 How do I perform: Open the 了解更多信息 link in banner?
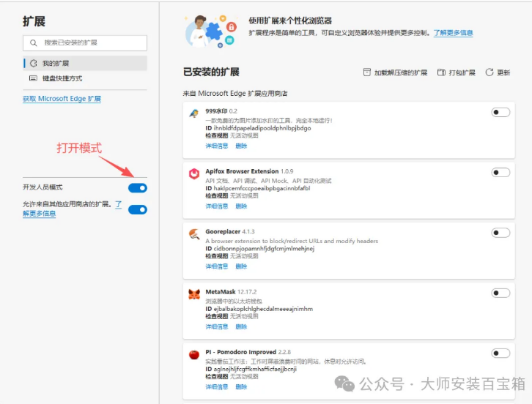coord(453,33)
